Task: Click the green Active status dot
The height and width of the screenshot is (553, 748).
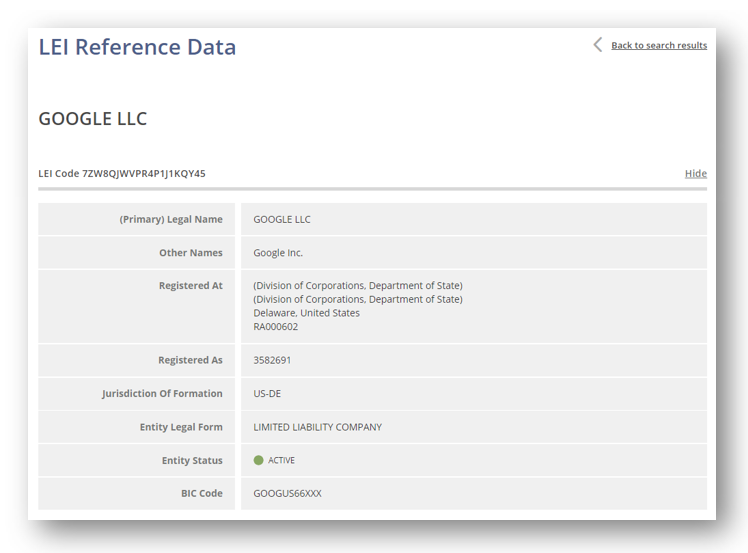Action: 259,460
